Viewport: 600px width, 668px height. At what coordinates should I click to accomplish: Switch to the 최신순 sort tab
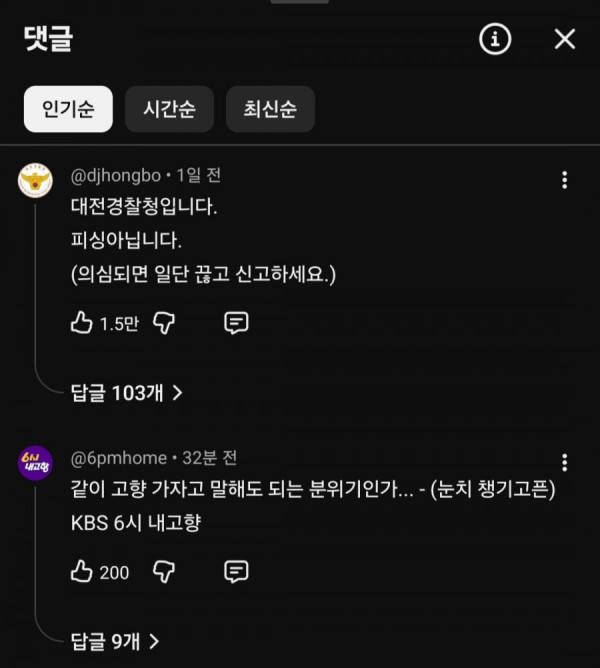click(270, 109)
